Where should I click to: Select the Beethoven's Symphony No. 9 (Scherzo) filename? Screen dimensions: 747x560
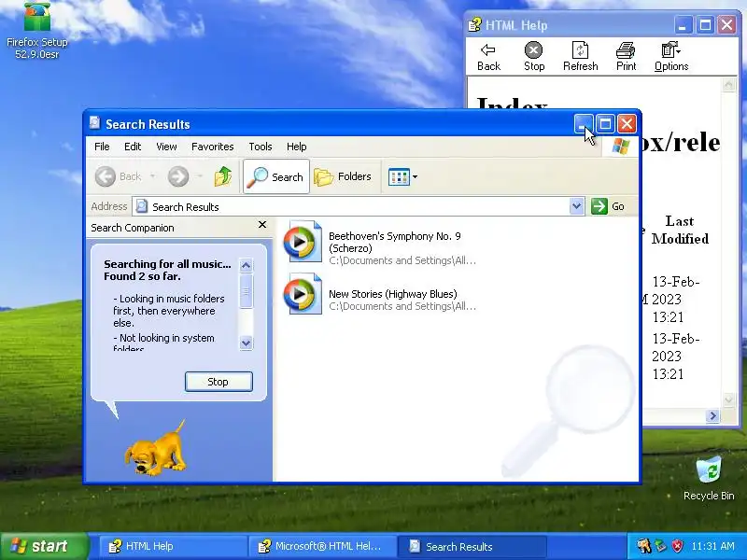click(x=394, y=242)
